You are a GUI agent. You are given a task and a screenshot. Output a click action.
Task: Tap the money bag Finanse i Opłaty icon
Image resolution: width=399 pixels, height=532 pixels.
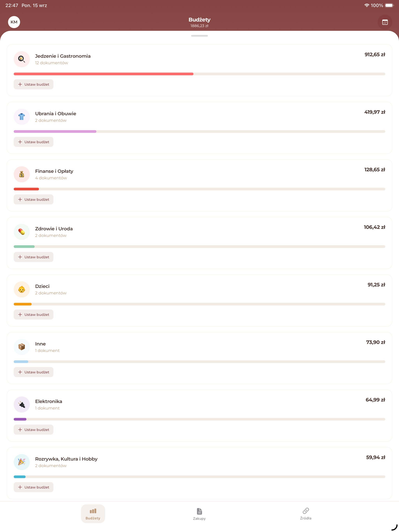tap(22, 174)
